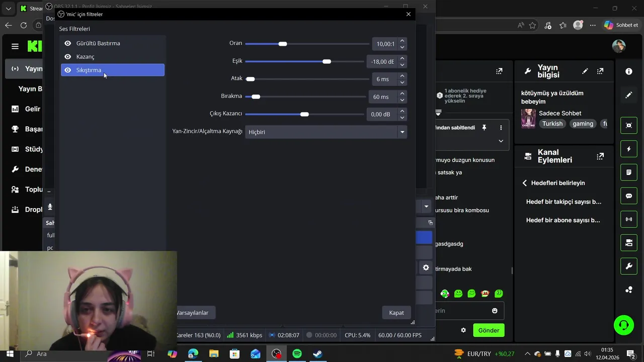Decrease Atak value with down arrow
644x362 pixels.
click(x=402, y=82)
